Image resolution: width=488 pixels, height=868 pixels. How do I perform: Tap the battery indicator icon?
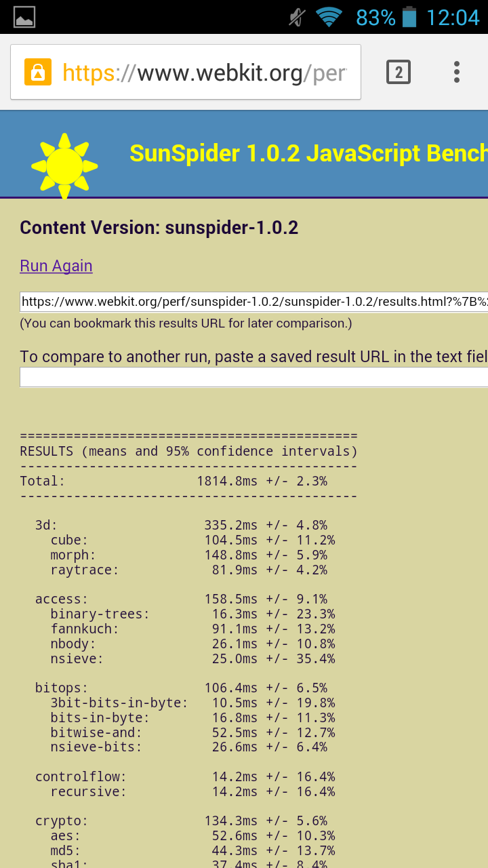[x=409, y=17]
